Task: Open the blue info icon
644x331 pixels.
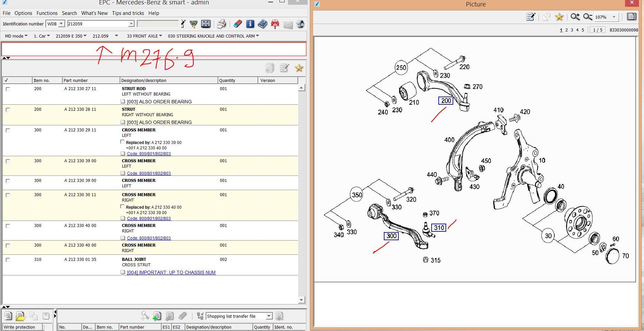Action: [250, 24]
